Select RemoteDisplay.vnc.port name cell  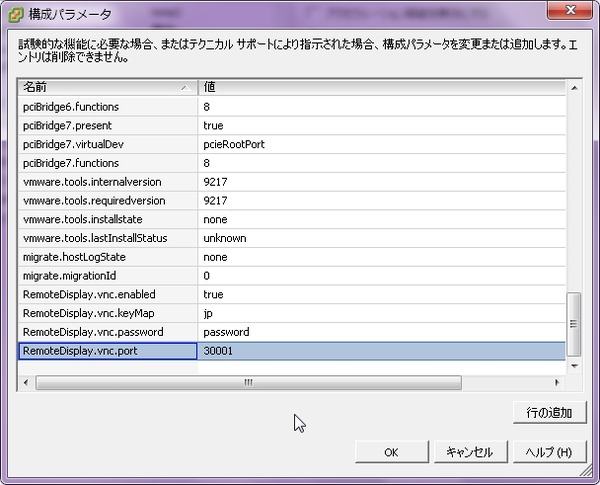coord(108,351)
